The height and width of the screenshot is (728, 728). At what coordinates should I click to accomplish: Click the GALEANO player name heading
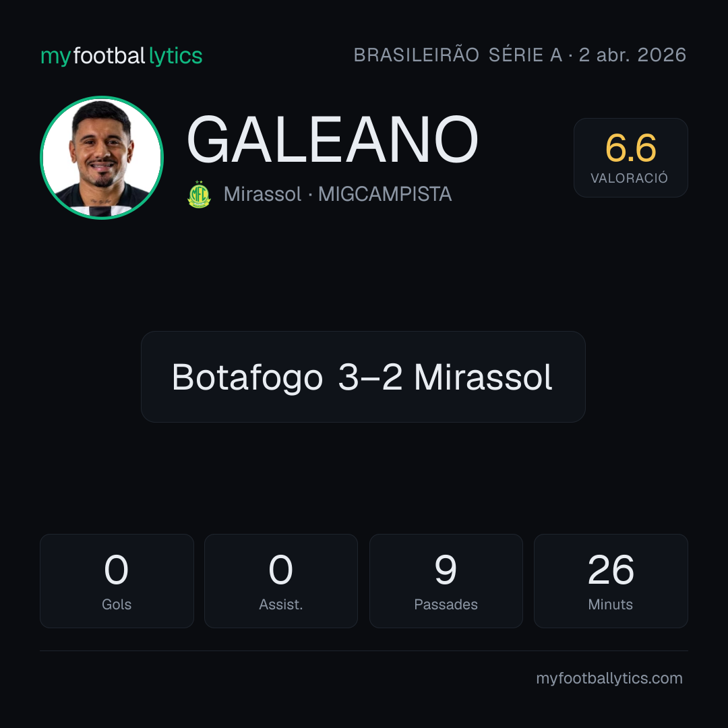(332, 140)
